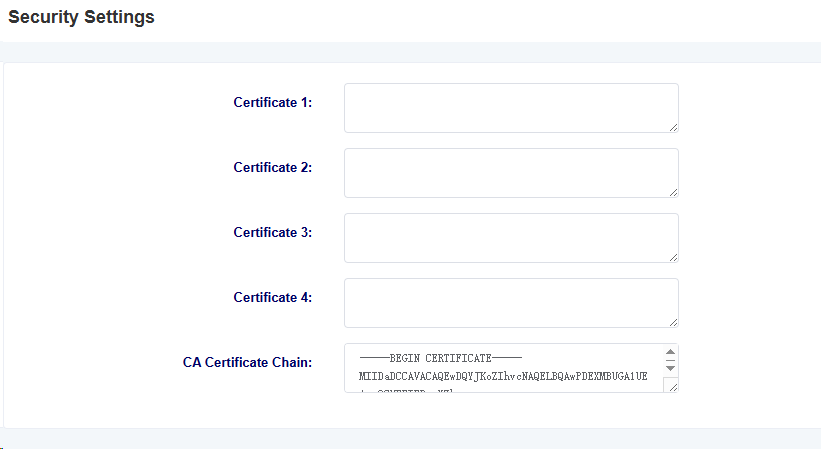Click the Certificate 1 resize grip
Image resolution: width=821 pixels, height=449 pixels.
tap(673, 127)
